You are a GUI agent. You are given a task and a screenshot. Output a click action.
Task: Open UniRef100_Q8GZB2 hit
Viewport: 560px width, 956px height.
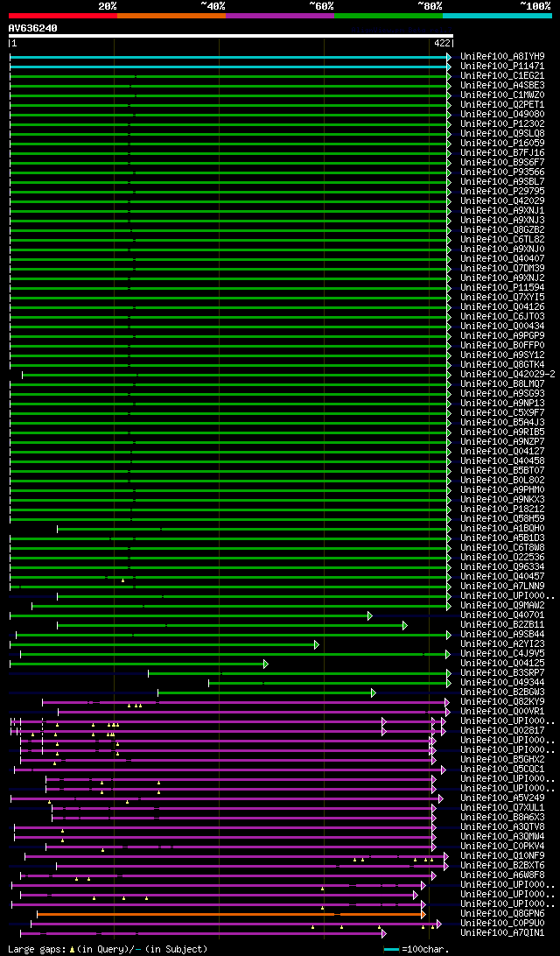(503, 229)
